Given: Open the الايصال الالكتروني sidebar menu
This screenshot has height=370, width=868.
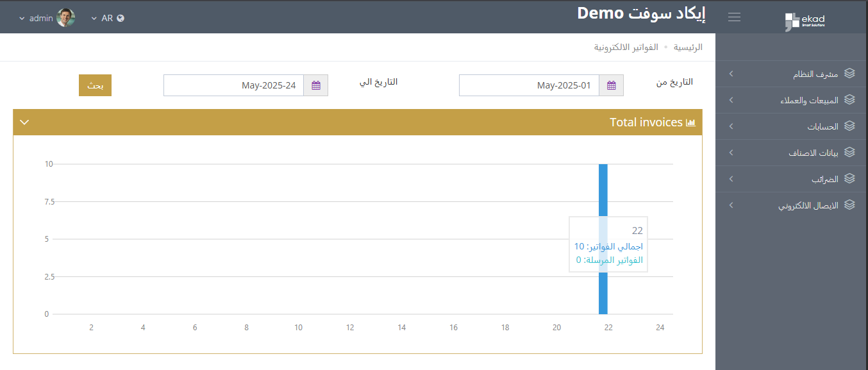Looking at the screenshot, I should [x=792, y=206].
